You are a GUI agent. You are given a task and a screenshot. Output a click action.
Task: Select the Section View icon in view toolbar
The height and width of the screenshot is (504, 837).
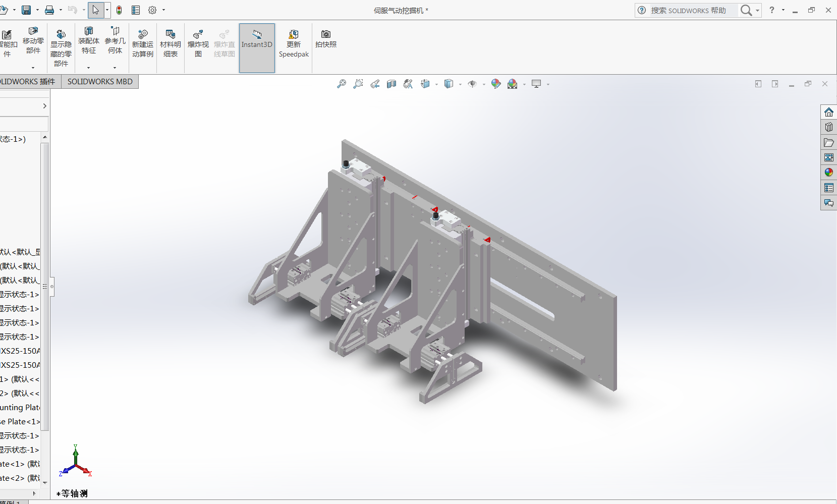coord(392,84)
